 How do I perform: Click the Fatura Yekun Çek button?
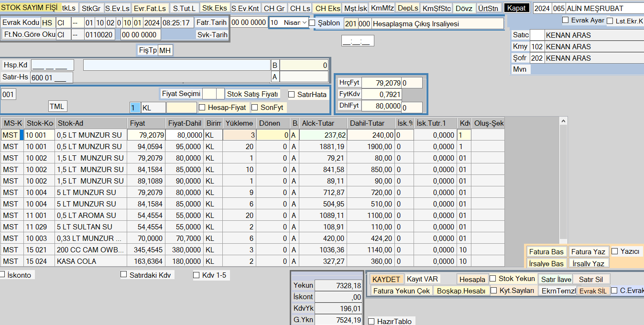(402, 291)
